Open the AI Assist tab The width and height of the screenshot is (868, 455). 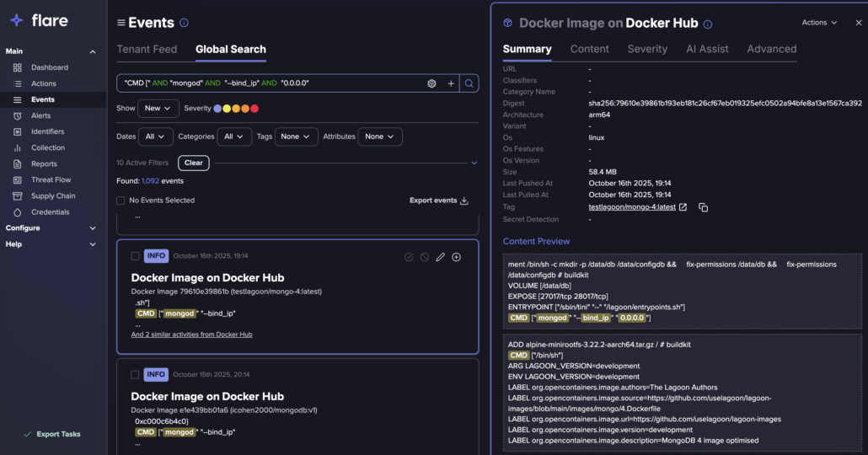pyautogui.click(x=707, y=49)
